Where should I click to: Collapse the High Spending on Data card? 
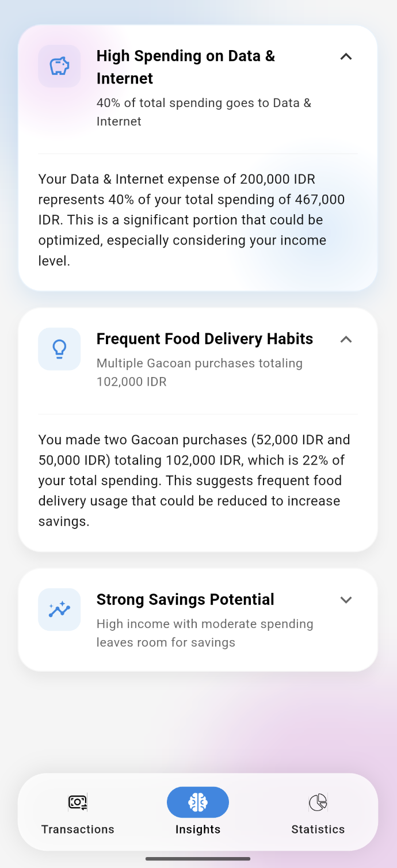[346, 56]
